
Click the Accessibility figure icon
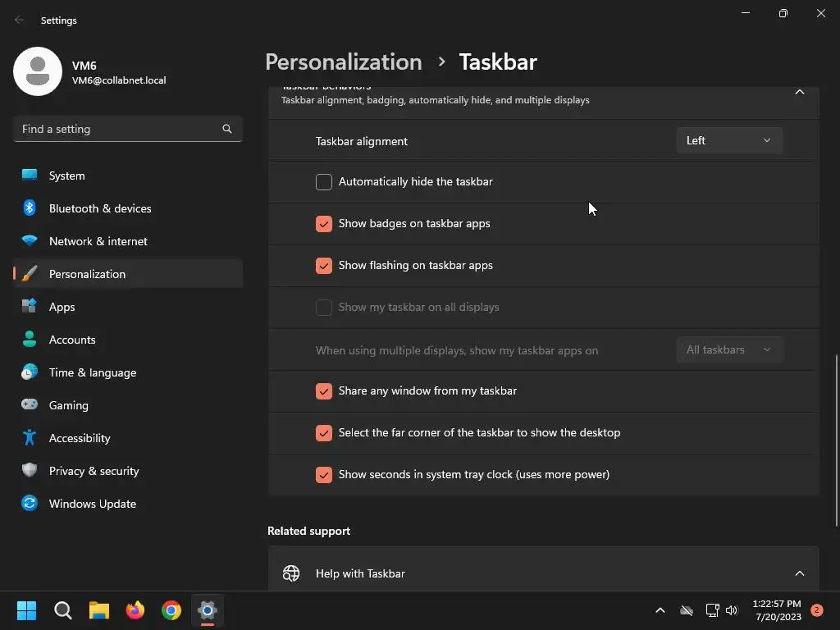pyautogui.click(x=30, y=438)
